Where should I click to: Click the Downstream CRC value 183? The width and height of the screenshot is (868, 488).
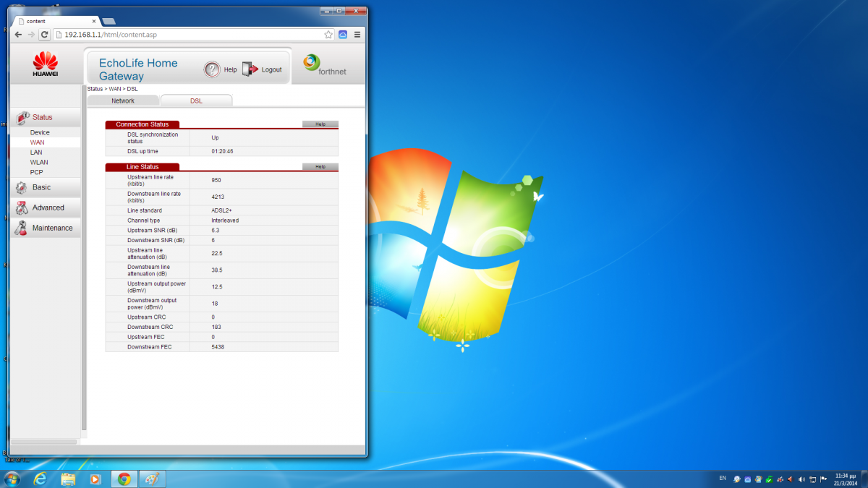[x=216, y=327]
